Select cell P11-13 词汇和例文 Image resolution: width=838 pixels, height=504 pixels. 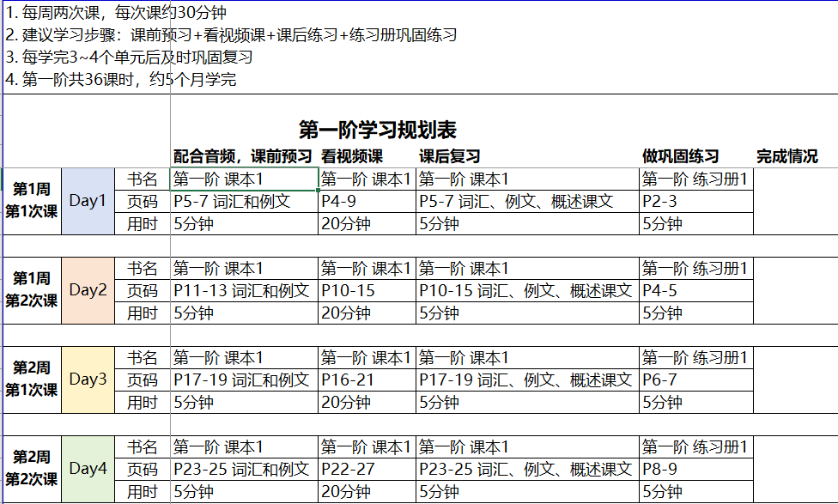pos(244,291)
